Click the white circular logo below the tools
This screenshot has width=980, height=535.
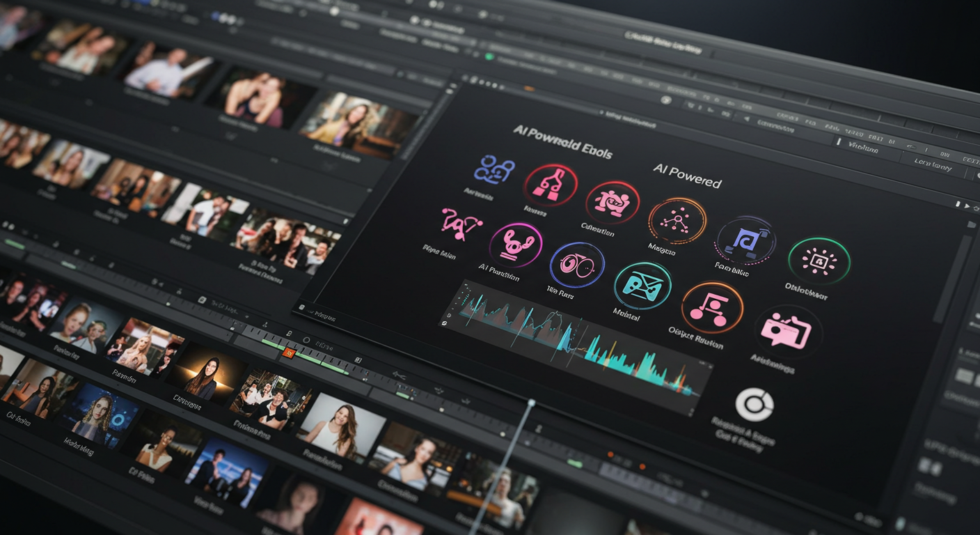754,405
